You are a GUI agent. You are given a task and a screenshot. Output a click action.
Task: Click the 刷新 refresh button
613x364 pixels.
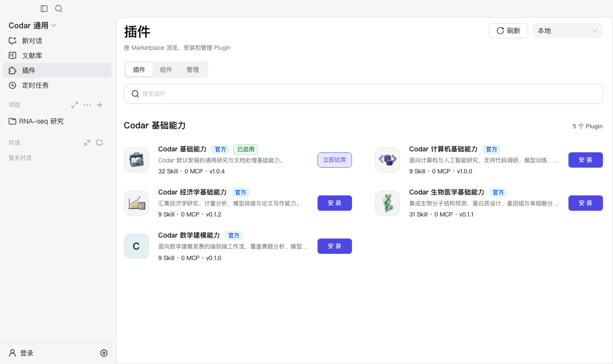[x=509, y=31]
